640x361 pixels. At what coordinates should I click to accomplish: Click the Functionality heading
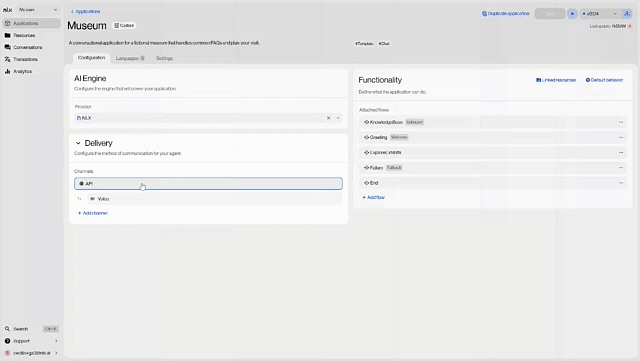click(380, 80)
